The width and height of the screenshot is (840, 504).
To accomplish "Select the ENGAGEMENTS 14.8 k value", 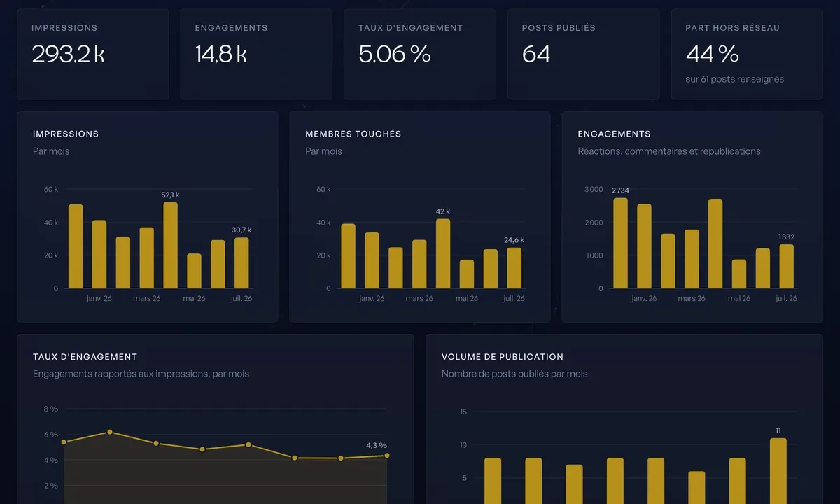I will coord(220,54).
